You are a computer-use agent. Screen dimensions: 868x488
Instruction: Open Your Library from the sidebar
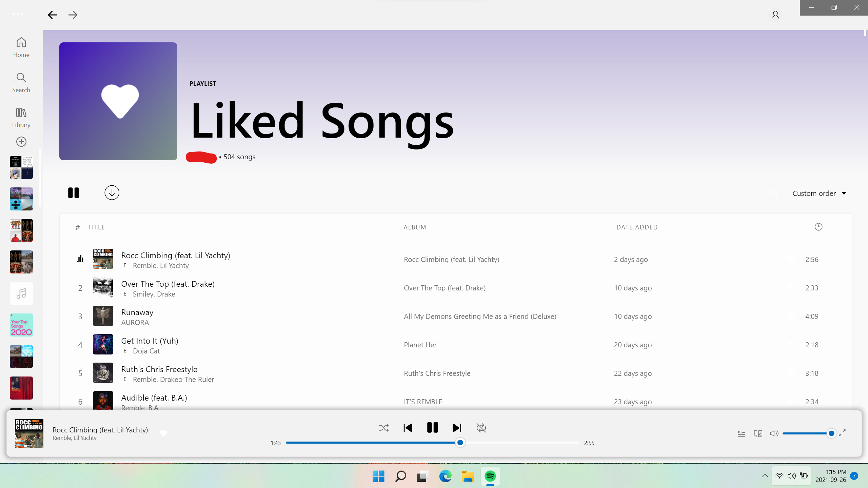click(x=21, y=117)
